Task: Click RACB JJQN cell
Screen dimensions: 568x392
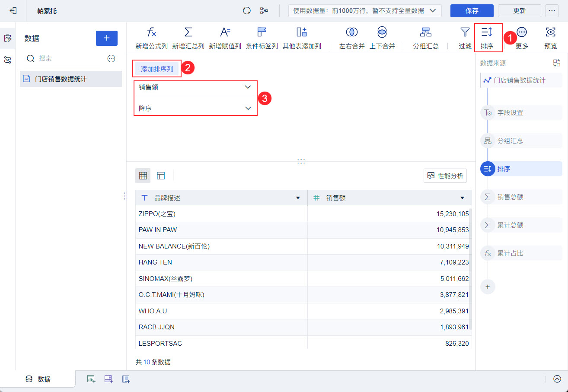Action: (x=221, y=327)
